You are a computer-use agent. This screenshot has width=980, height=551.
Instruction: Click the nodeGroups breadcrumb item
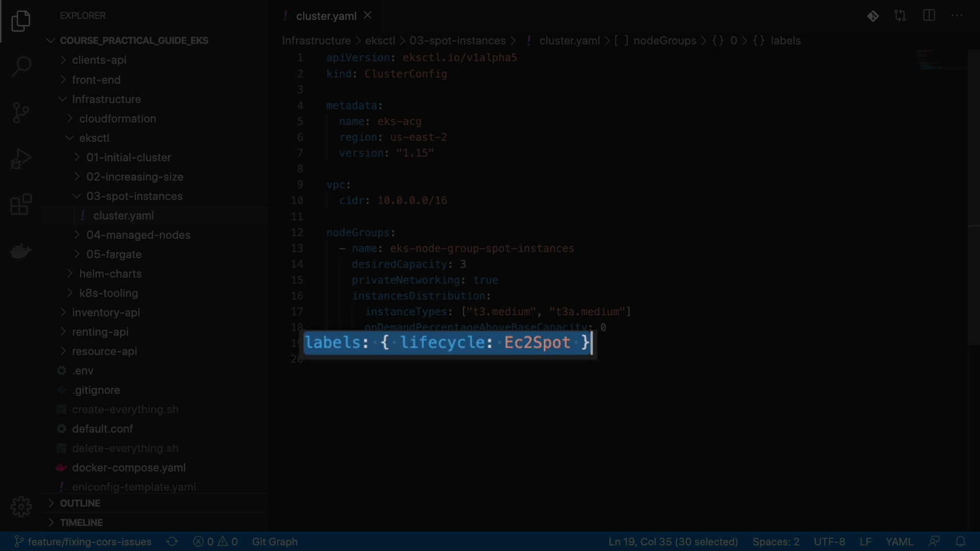point(664,41)
